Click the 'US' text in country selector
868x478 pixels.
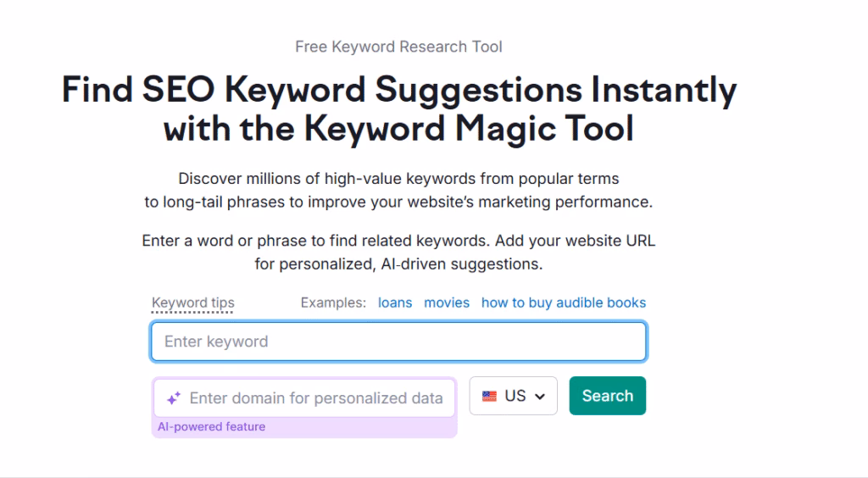pyautogui.click(x=515, y=396)
